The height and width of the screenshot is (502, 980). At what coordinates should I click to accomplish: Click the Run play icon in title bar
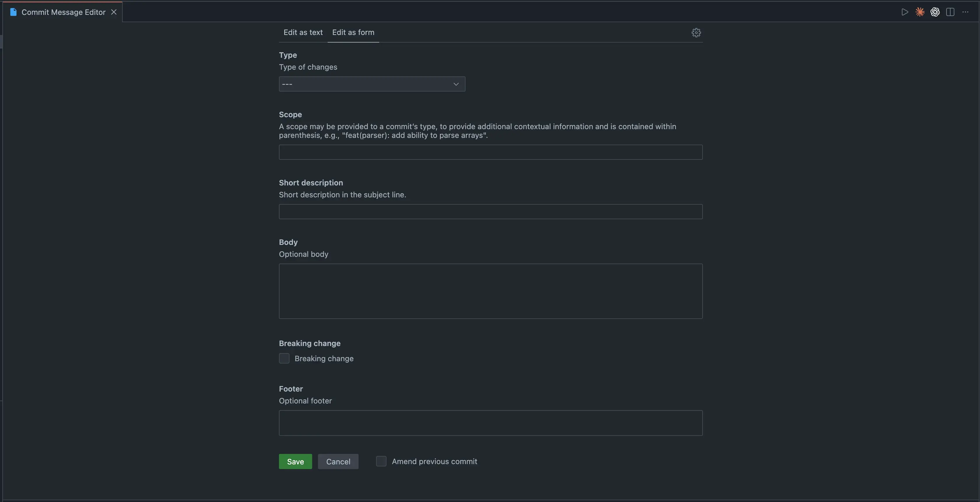point(905,12)
